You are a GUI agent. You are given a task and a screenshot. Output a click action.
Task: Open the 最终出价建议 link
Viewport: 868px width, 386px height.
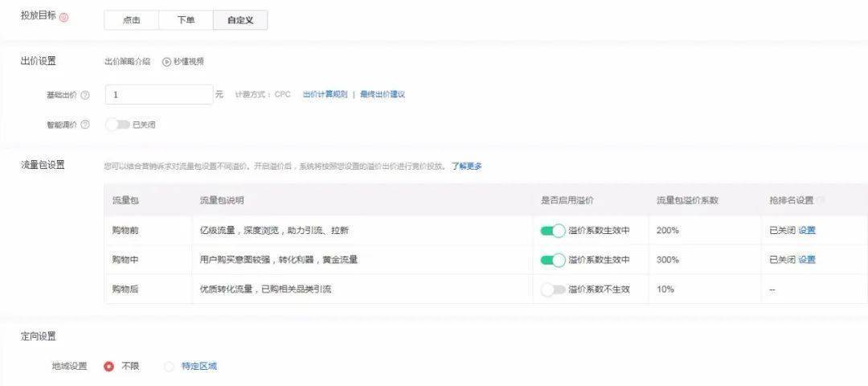click(382, 95)
